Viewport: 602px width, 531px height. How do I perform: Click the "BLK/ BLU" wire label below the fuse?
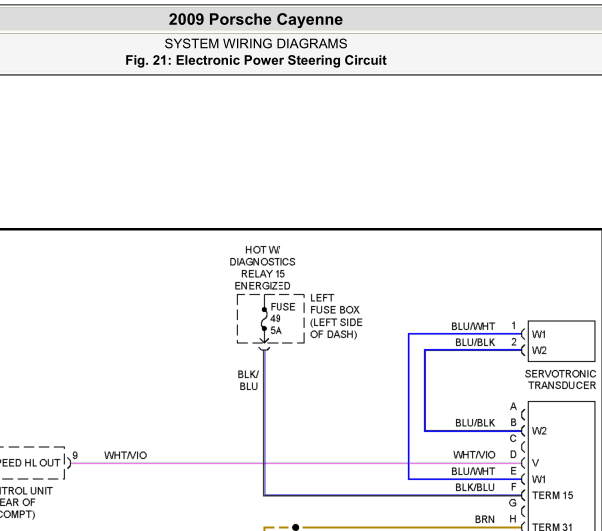(x=248, y=380)
